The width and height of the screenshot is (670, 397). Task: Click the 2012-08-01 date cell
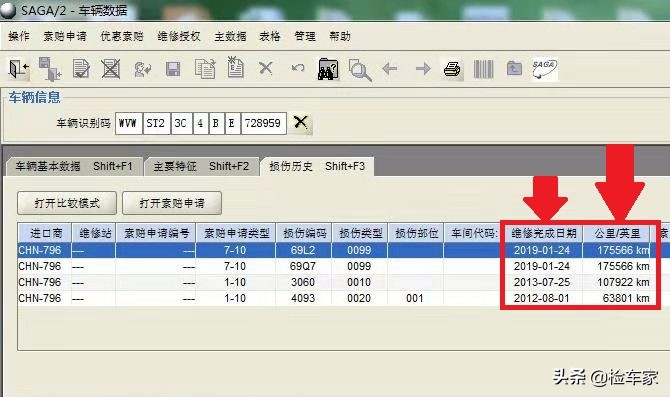541,298
